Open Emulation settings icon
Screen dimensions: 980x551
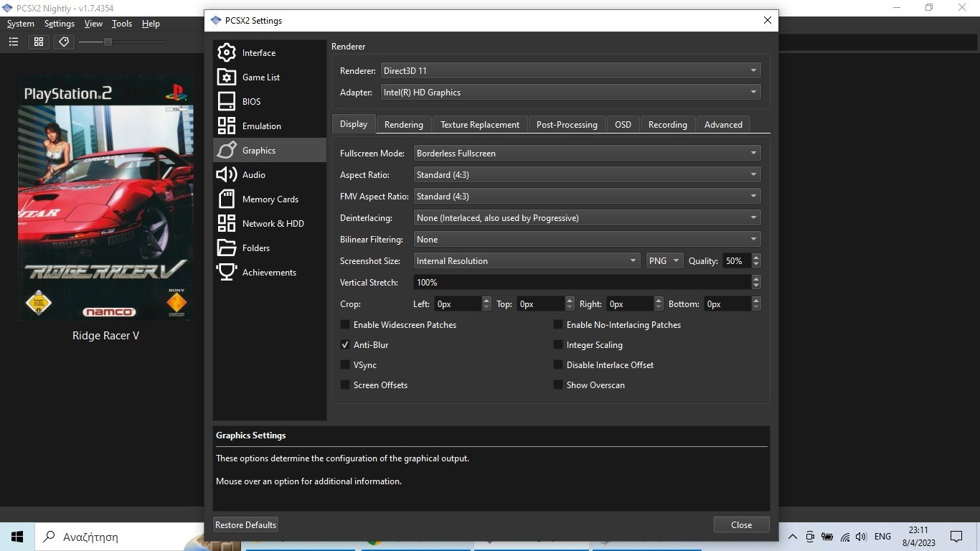[227, 126]
